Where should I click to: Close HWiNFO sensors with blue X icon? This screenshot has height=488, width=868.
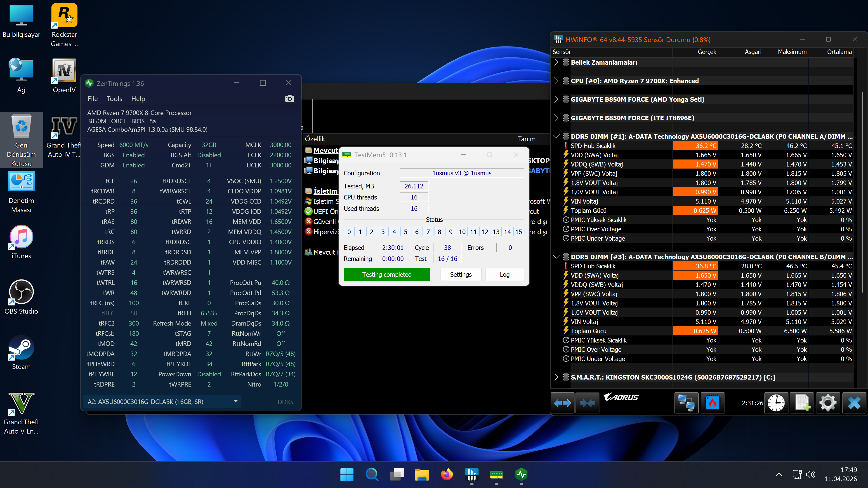(854, 403)
